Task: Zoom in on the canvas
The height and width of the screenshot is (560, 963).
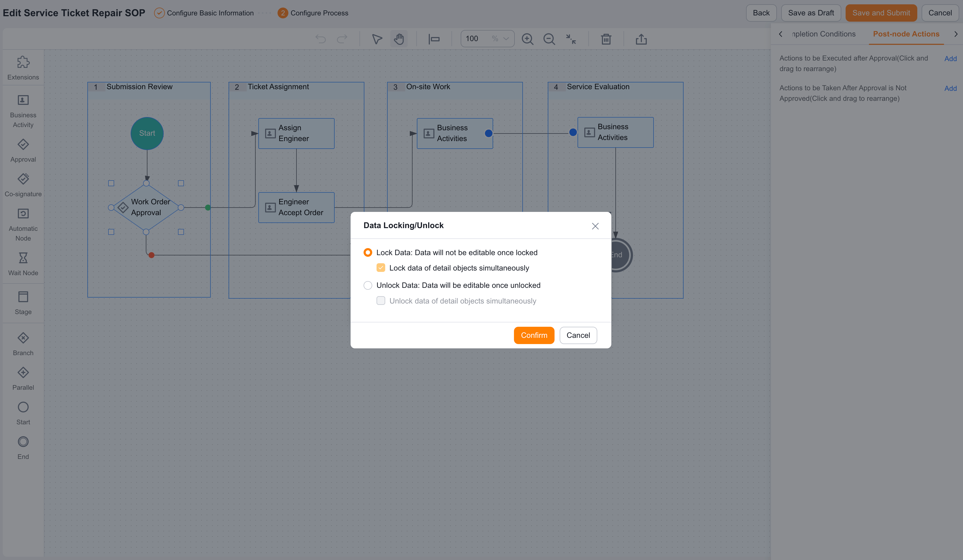Action: point(527,39)
